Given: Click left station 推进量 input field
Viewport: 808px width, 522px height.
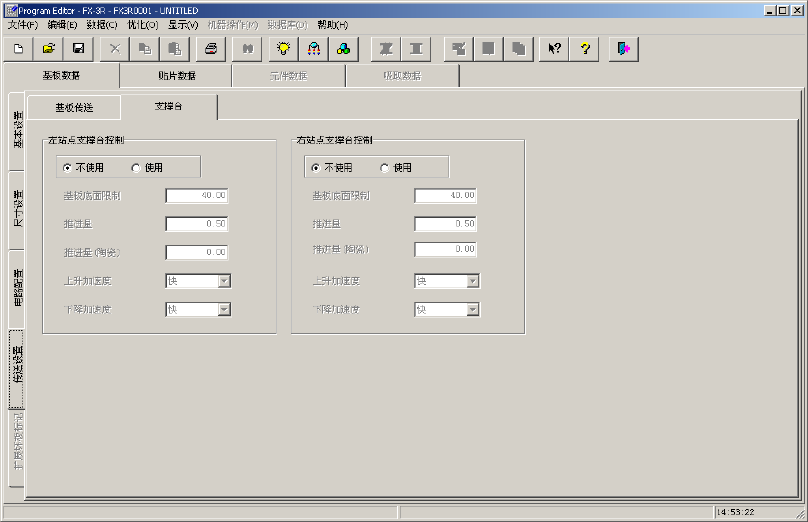Looking at the screenshot, I should coord(197,224).
